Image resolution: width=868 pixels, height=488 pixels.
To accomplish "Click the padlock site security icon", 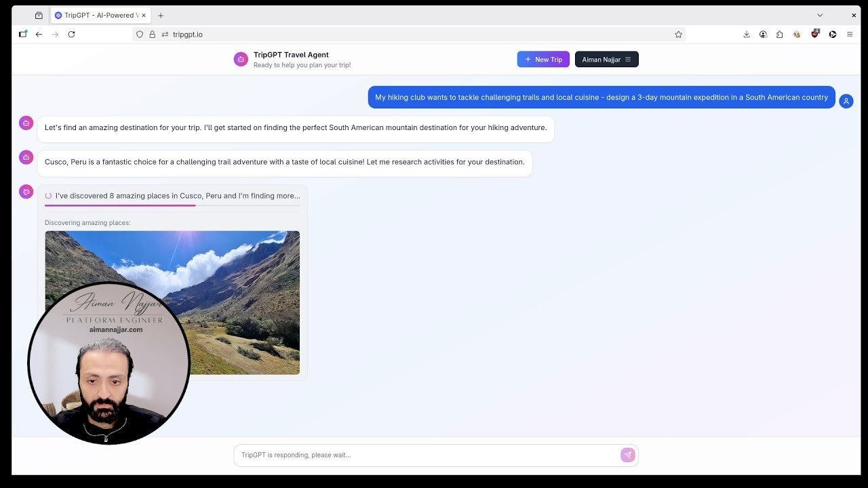I will (x=152, y=35).
